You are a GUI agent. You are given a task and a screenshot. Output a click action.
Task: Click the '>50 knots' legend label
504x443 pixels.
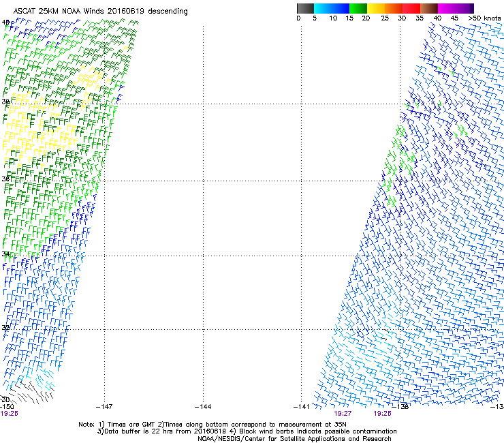coord(484,18)
